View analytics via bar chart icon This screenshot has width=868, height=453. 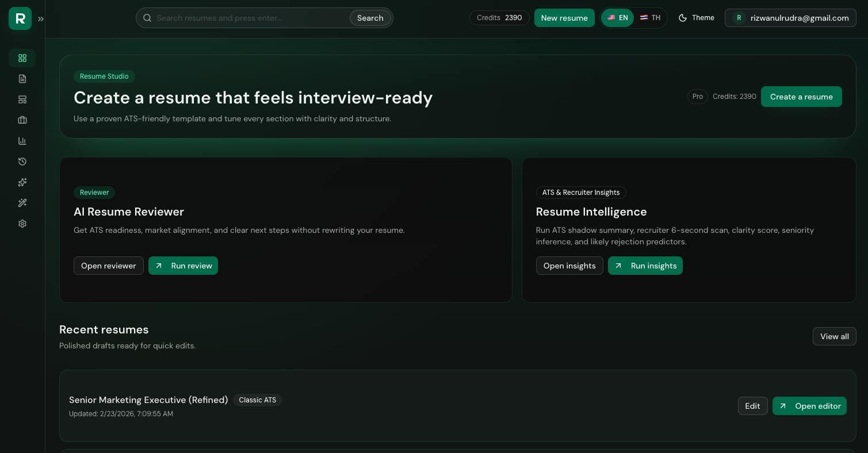click(x=22, y=141)
